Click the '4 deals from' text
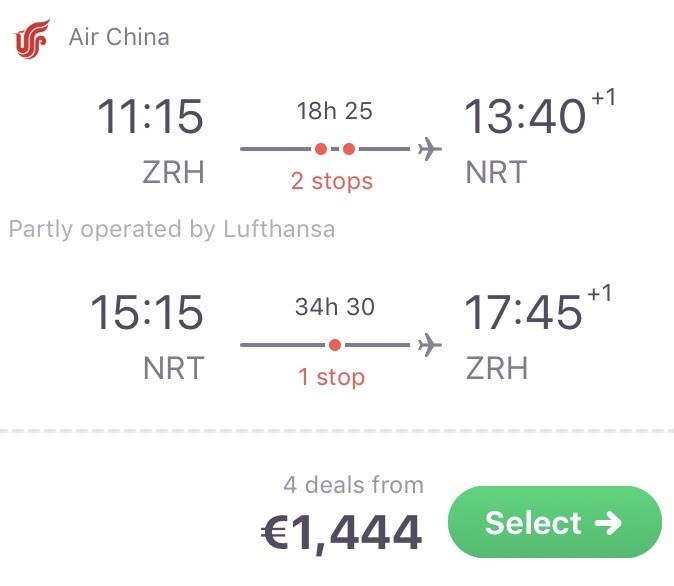 point(353,485)
